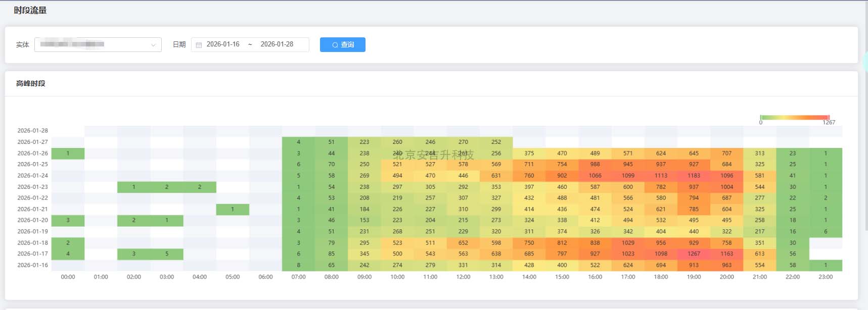This screenshot has width=868, height=310.
Task: Click the 05:00 cell on 2026-01-21 row
Action: click(233, 210)
